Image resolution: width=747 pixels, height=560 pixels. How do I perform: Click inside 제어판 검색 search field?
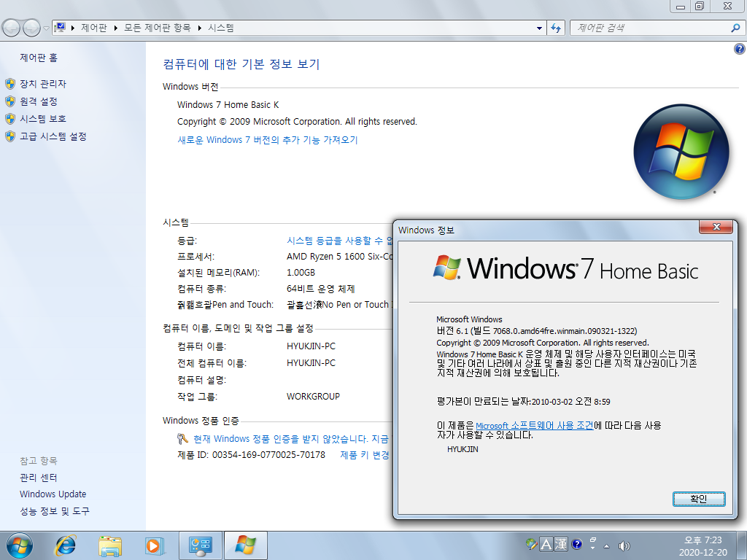(x=650, y=28)
